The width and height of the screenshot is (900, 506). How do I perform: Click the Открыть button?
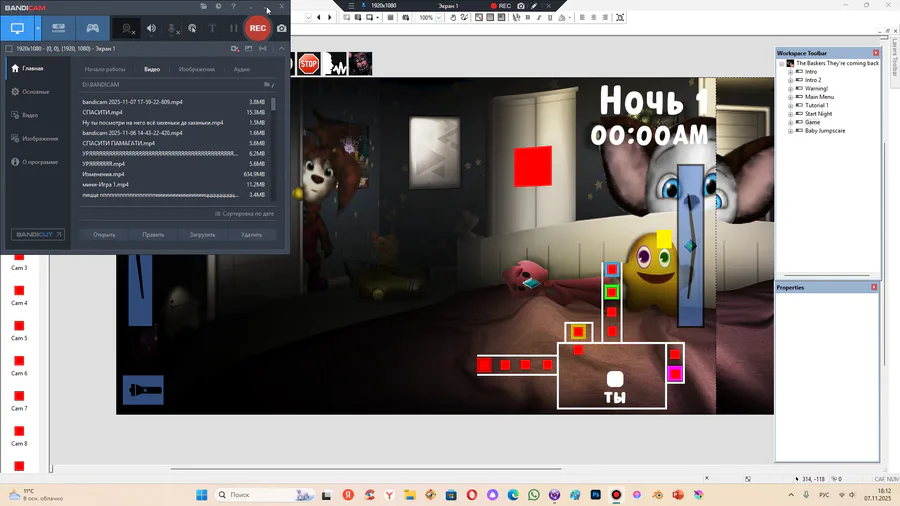coord(104,235)
